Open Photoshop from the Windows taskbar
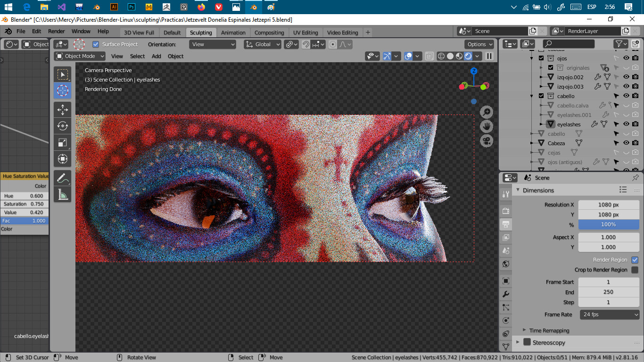The width and height of the screenshot is (644, 362). point(132,7)
